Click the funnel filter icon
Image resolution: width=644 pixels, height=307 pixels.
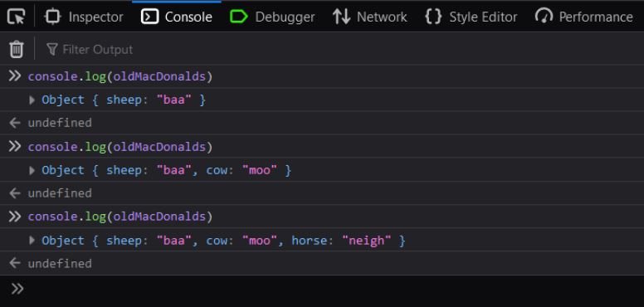coord(51,50)
